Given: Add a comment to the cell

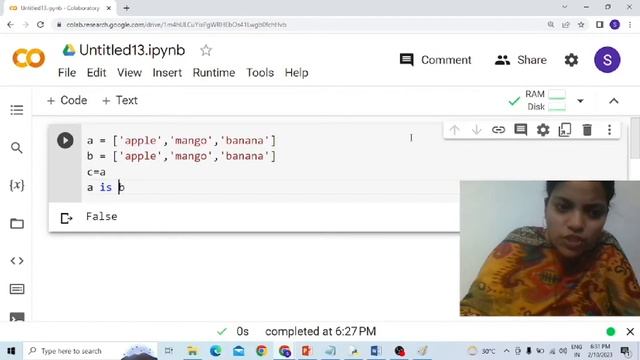Looking at the screenshot, I should (520, 130).
